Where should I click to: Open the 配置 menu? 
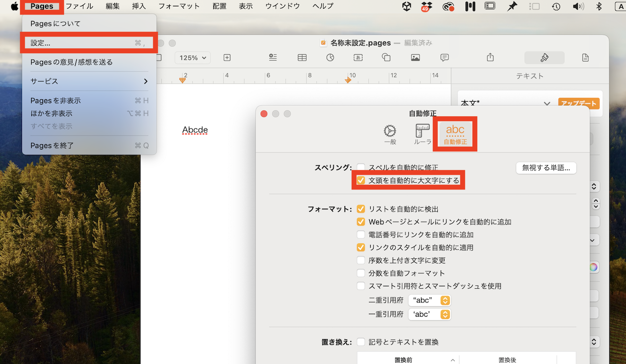[x=220, y=6]
